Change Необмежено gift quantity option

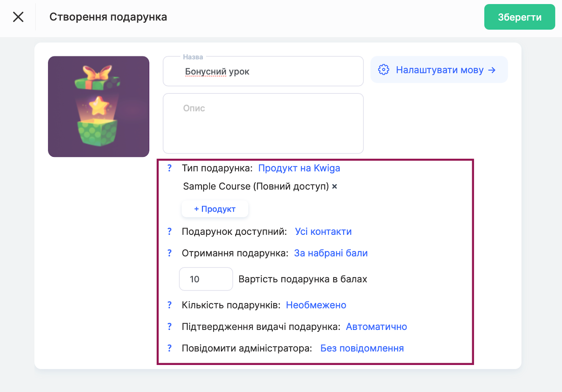coord(316,305)
